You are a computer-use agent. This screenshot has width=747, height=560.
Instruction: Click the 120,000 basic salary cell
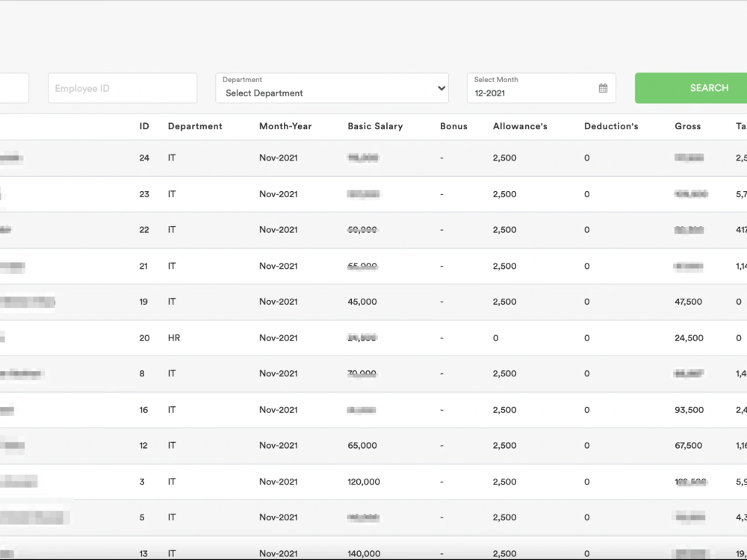364,482
